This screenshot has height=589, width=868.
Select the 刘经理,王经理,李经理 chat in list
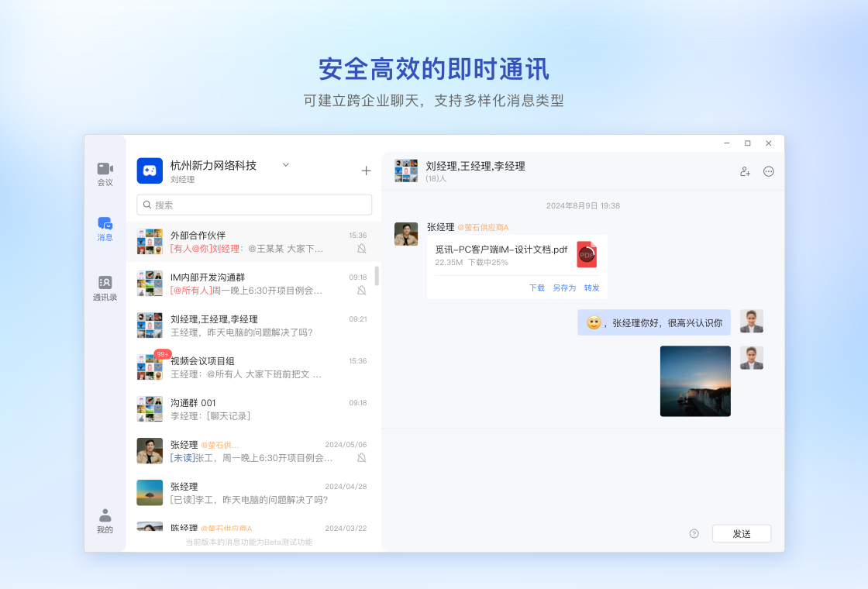coord(253,325)
